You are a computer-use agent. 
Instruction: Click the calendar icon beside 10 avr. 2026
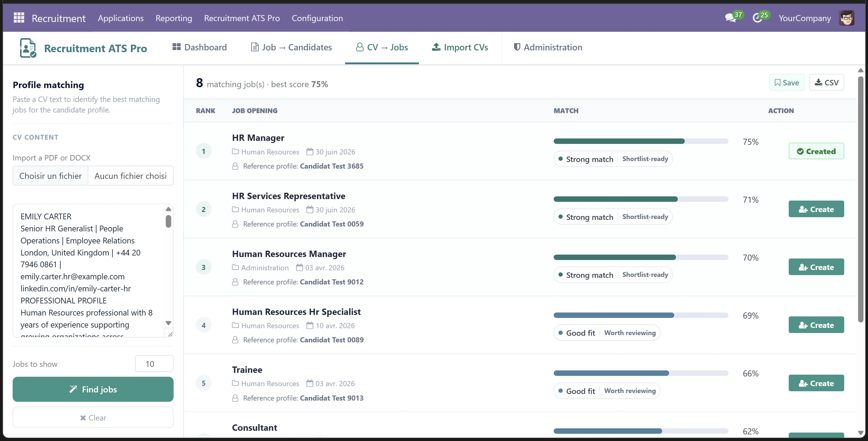(x=310, y=326)
